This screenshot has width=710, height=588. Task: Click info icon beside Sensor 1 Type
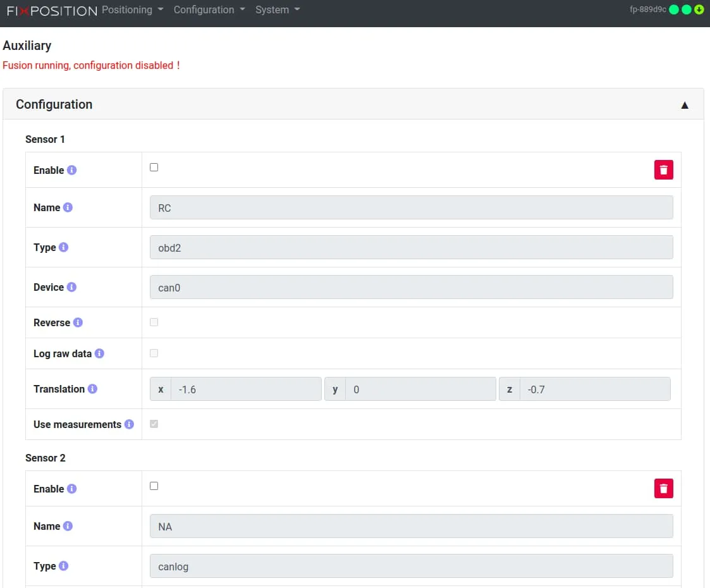pyautogui.click(x=63, y=247)
